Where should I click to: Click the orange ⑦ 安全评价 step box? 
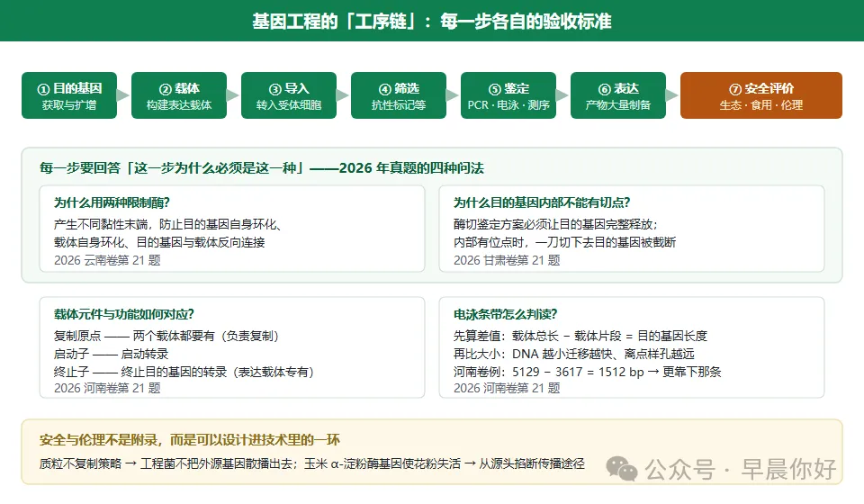761,95
